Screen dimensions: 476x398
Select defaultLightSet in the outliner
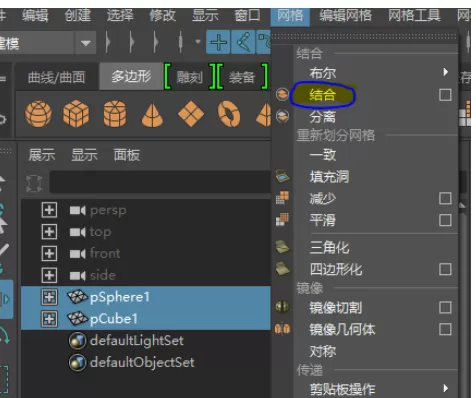click(x=137, y=341)
